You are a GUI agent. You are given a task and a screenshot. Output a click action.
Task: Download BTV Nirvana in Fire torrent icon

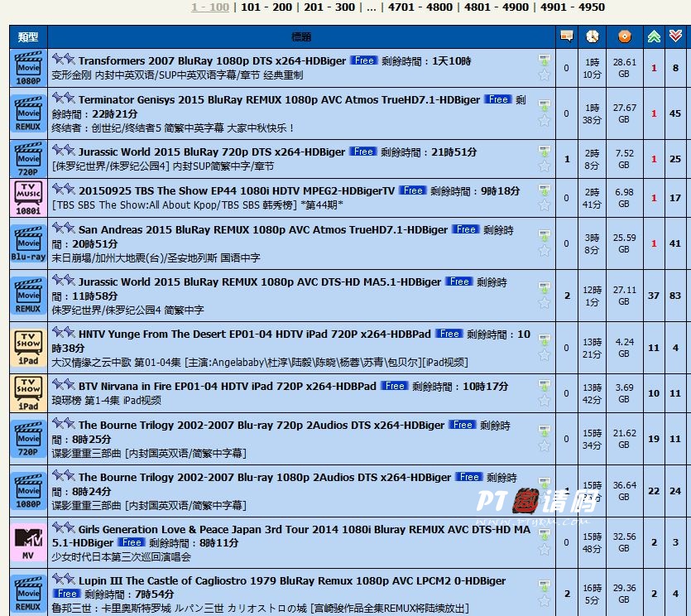pyautogui.click(x=545, y=385)
